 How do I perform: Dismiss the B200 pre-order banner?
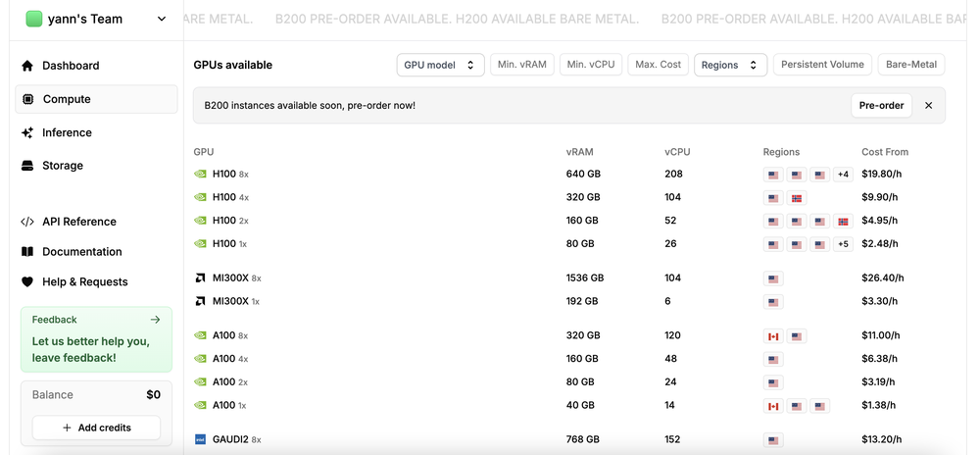928,106
